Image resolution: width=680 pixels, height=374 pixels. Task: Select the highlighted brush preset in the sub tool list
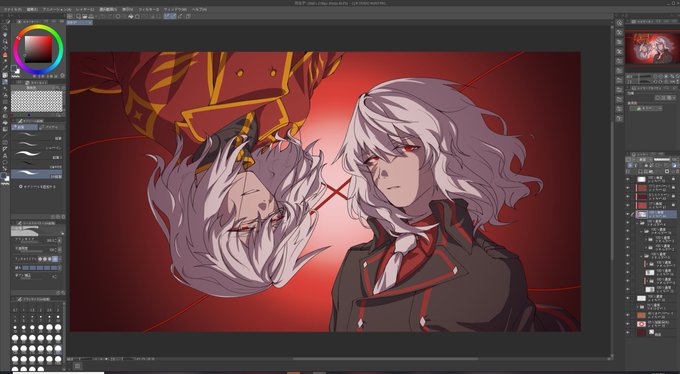tap(37, 174)
